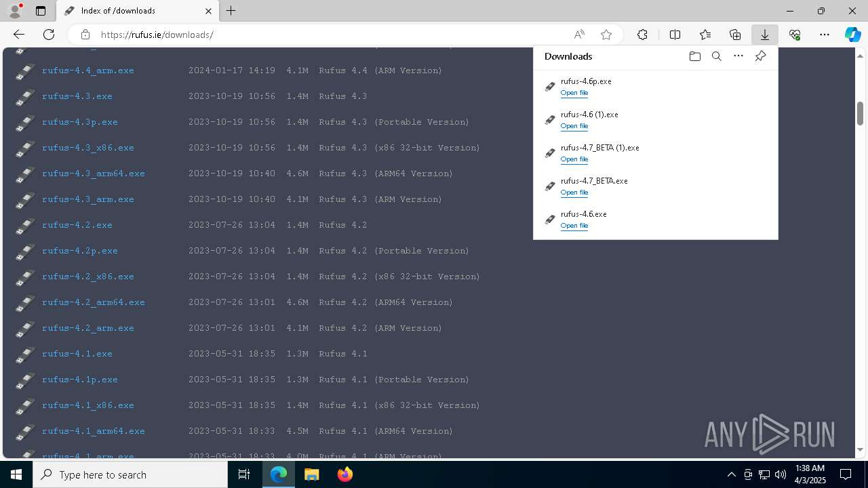Select the Index of /downloads tab
The width and height of the screenshot is (868, 488).
click(x=138, y=11)
